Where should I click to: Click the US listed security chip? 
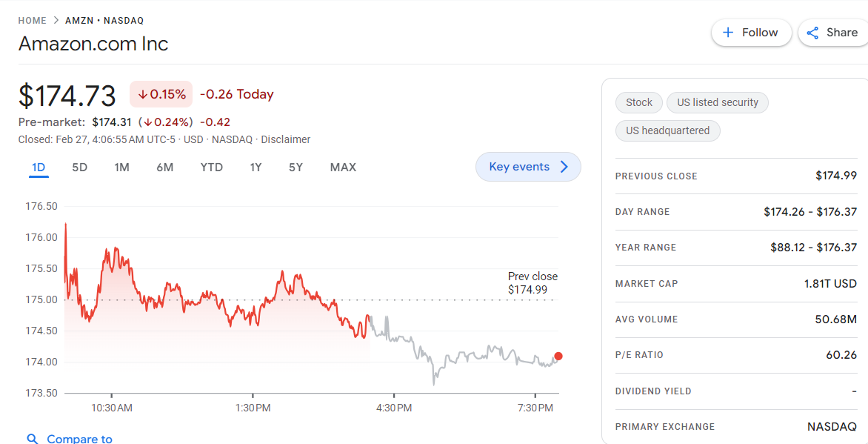pyautogui.click(x=718, y=102)
